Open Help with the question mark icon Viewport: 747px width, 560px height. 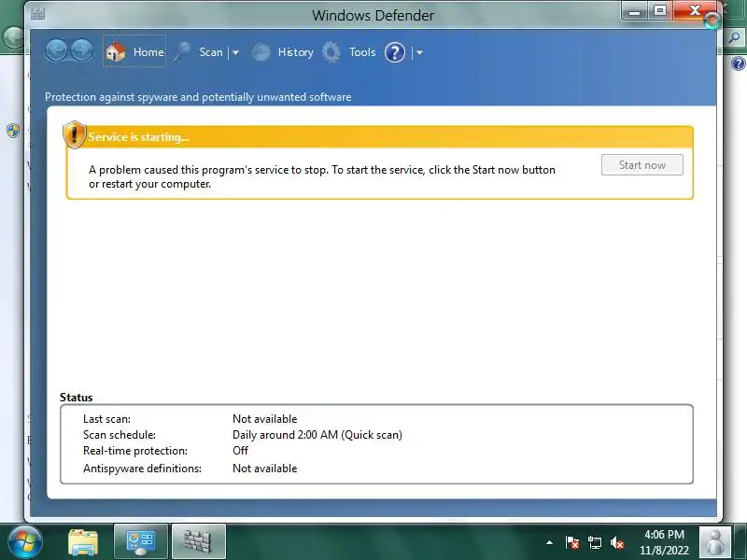(394, 52)
